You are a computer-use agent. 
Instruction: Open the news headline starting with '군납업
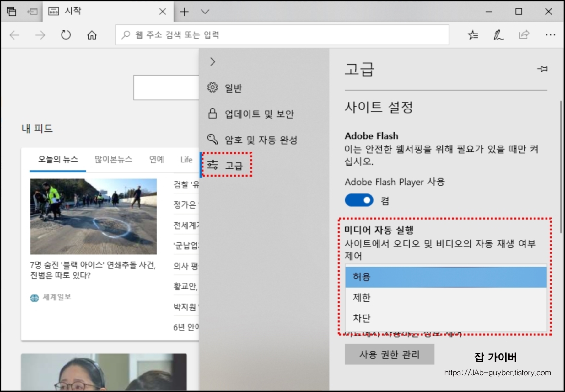tap(186, 246)
